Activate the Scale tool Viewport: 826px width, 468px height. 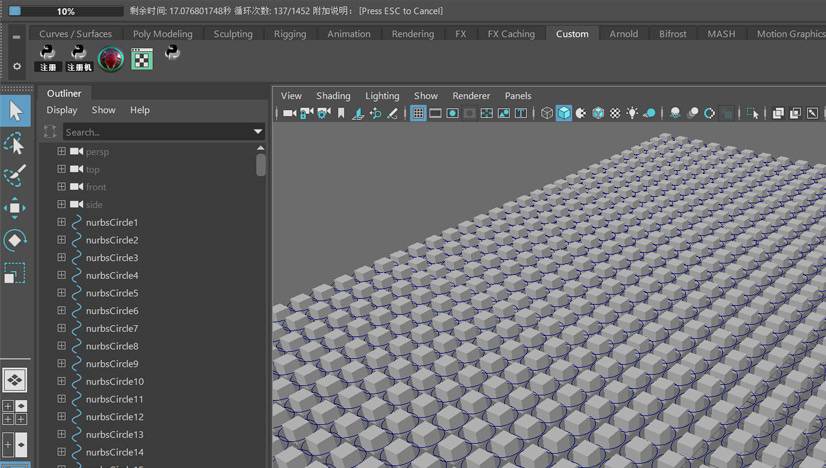[15, 273]
